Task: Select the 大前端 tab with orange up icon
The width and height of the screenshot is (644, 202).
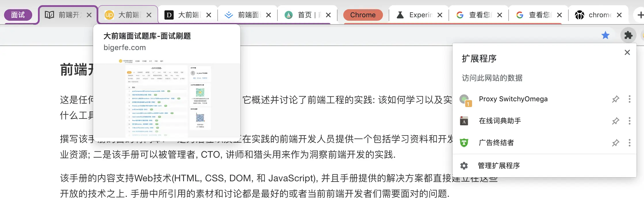Action: click(128, 15)
